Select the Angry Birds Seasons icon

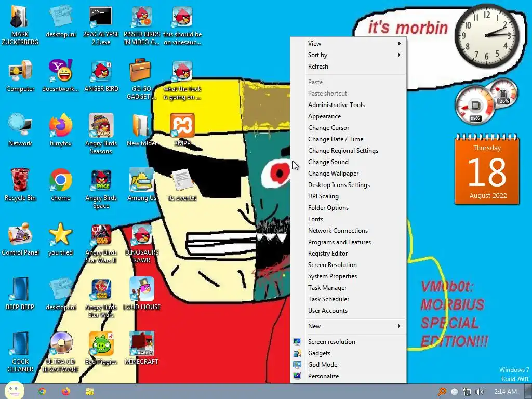[x=101, y=134]
